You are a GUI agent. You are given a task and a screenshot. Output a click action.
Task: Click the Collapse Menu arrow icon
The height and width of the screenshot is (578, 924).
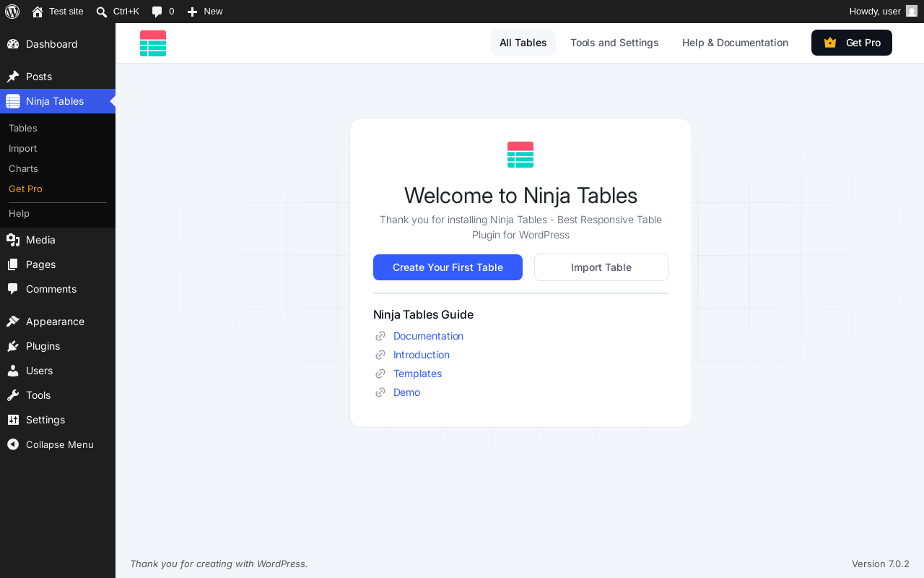coord(13,444)
